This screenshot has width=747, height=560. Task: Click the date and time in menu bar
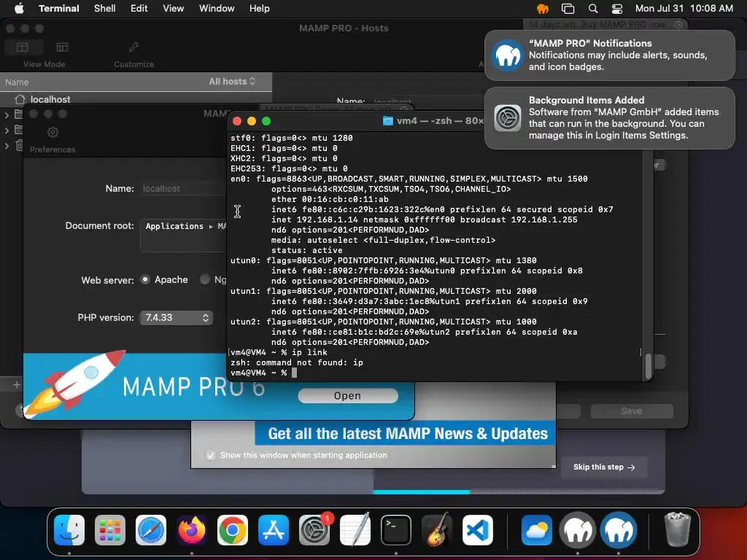point(684,9)
